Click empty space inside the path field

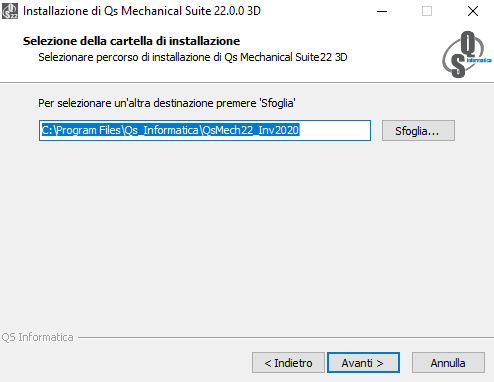(334, 130)
